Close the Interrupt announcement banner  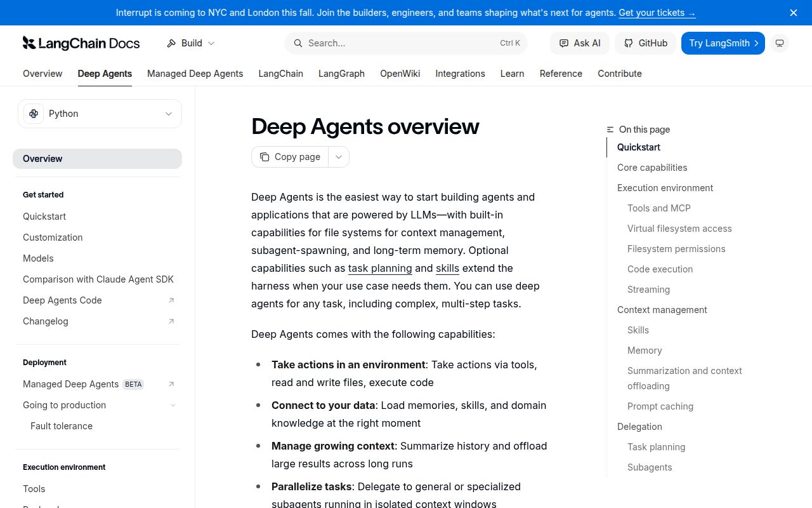794,13
